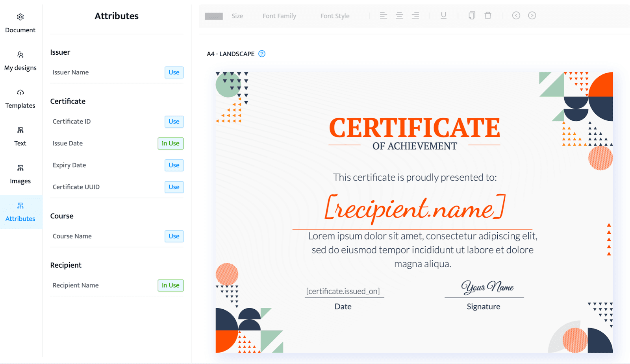Select the Signature label on certificate
The height and width of the screenshot is (364, 630).
484,307
